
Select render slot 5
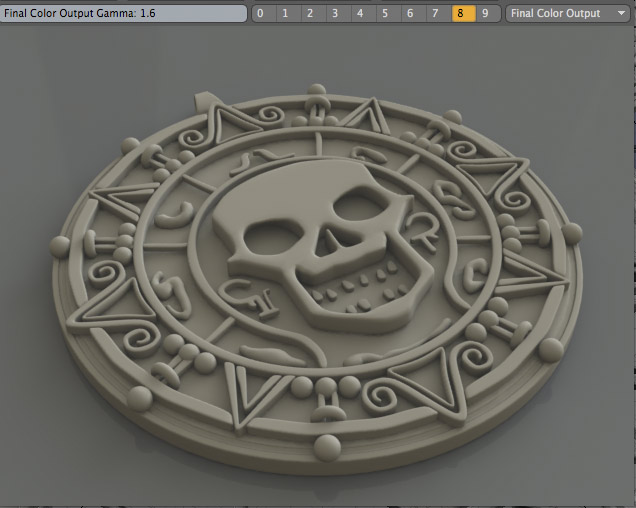tap(389, 13)
